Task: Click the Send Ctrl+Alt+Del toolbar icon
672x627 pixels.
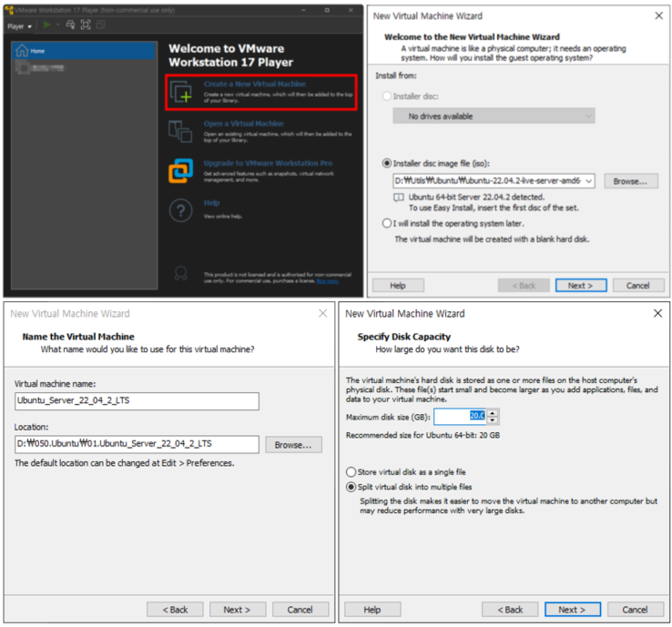Action: [x=70, y=25]
